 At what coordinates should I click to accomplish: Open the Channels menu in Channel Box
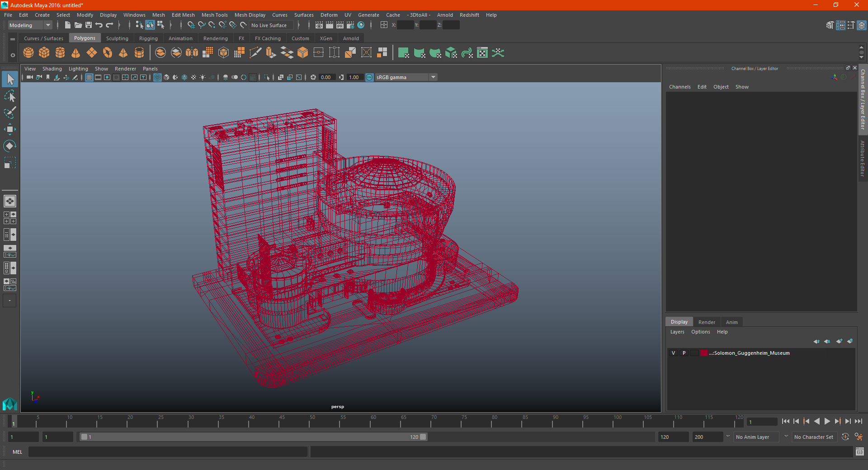(679, 87)
